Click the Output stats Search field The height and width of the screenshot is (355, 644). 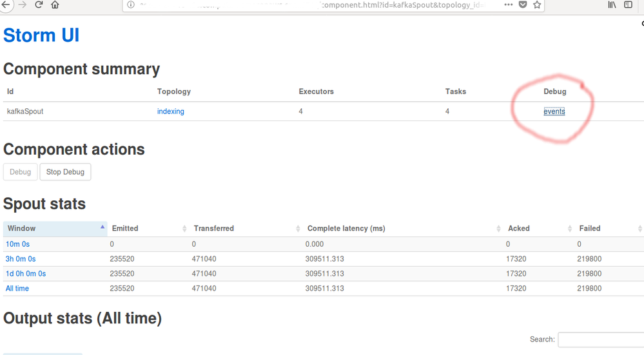tap(601, 340)
